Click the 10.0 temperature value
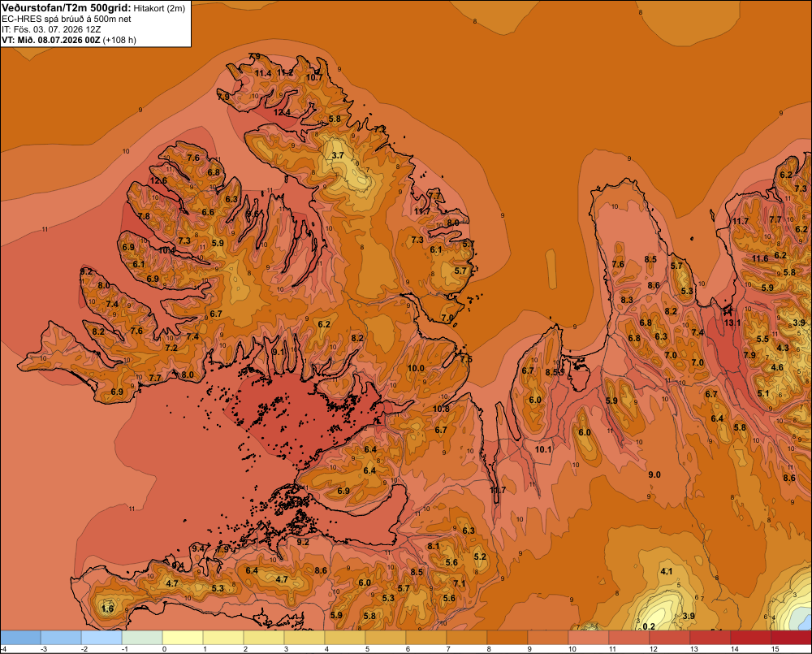 tap(416, 369)
